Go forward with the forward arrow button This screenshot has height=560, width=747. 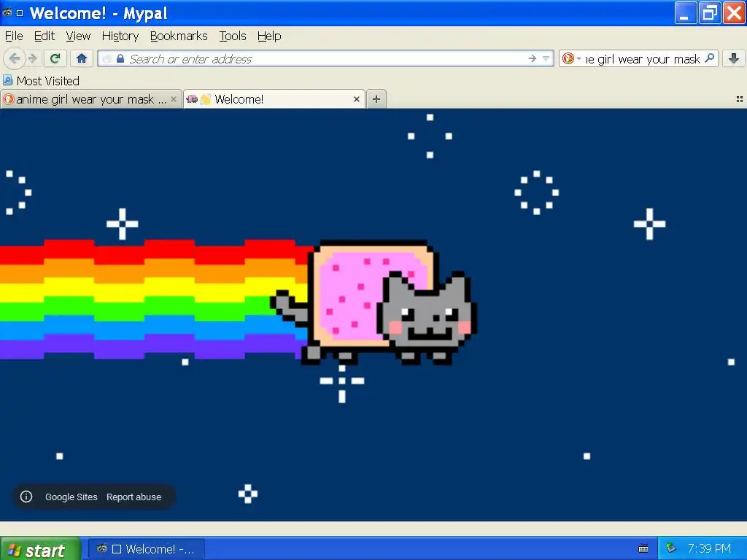pos(32,58)
